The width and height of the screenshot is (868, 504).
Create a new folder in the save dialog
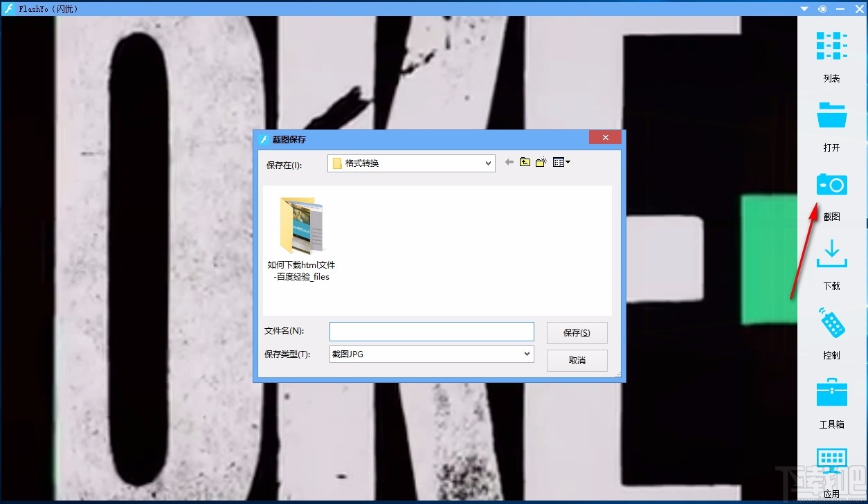pos(541,162)
